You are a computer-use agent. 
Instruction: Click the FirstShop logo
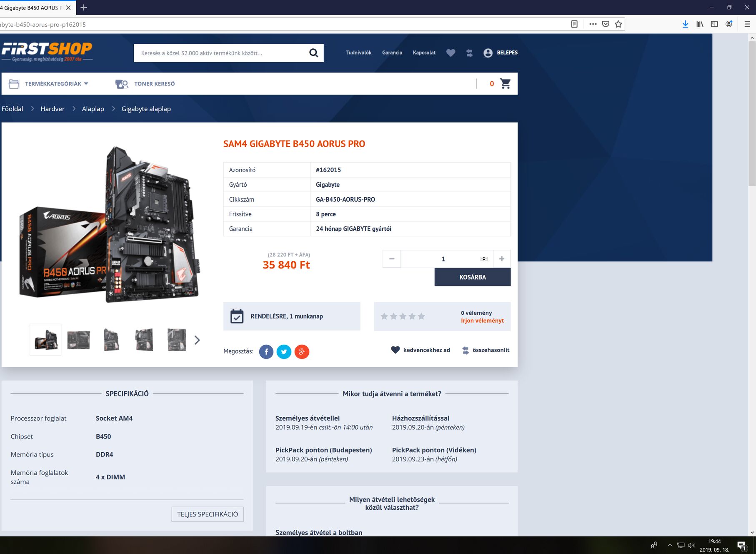pyautogui.click(x=47, y=52)
